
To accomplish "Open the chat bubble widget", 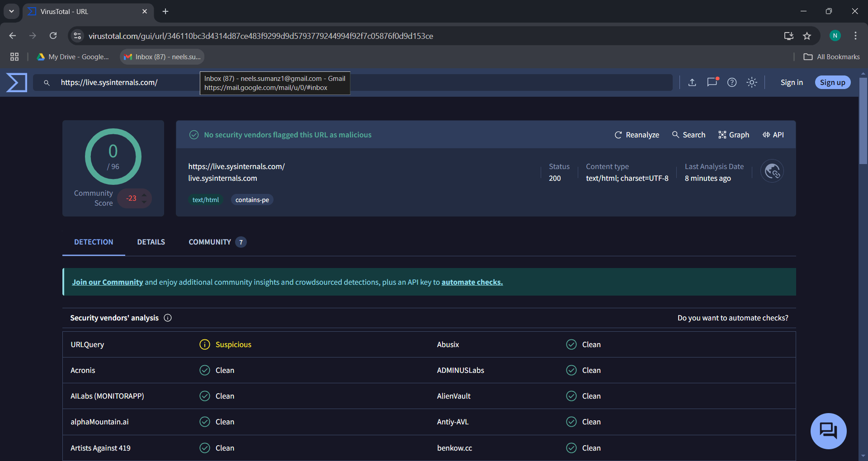I will coord(829,431).
